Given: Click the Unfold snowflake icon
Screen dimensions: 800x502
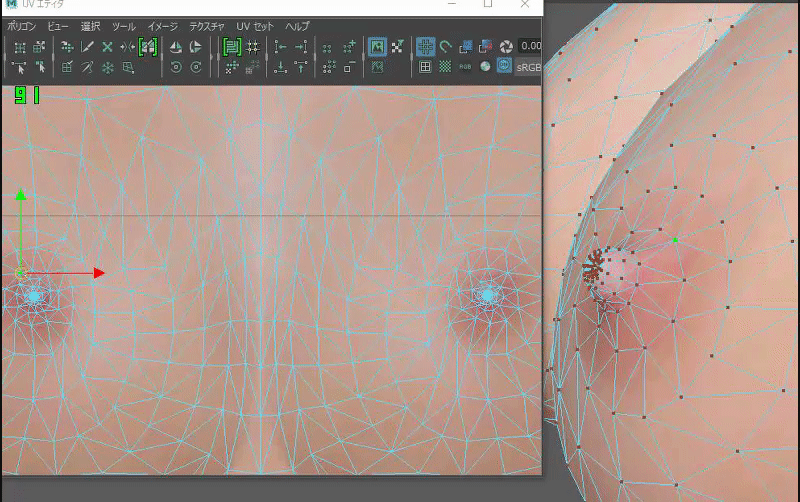Looking at the screenshot, I should (108, 68).
